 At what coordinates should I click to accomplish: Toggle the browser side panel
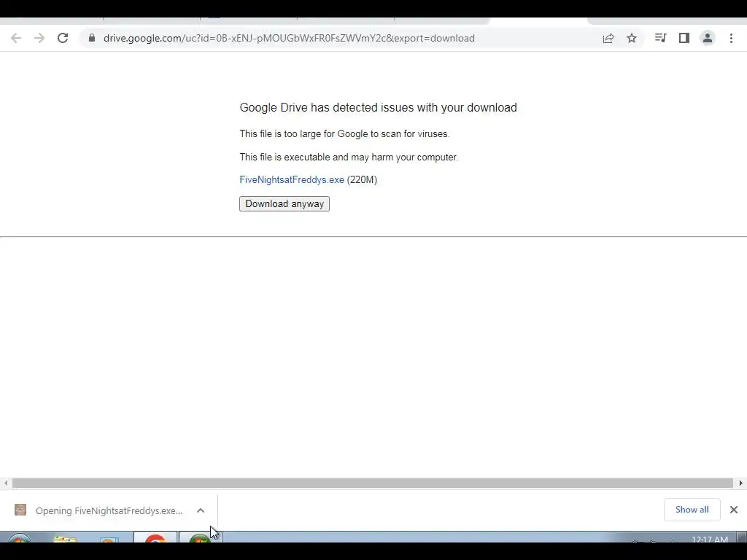click(684, 38)
